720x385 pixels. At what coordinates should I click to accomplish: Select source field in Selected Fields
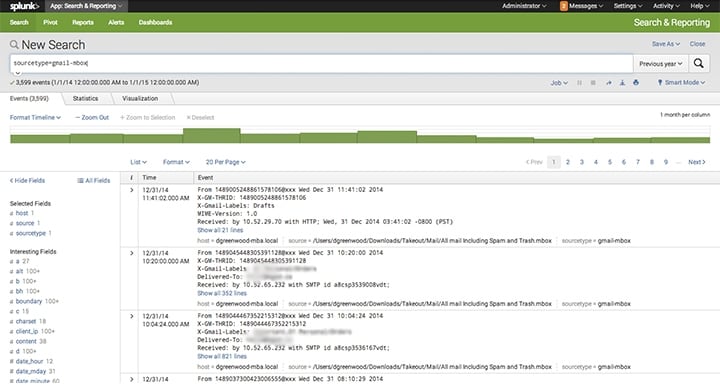(25, 223)
